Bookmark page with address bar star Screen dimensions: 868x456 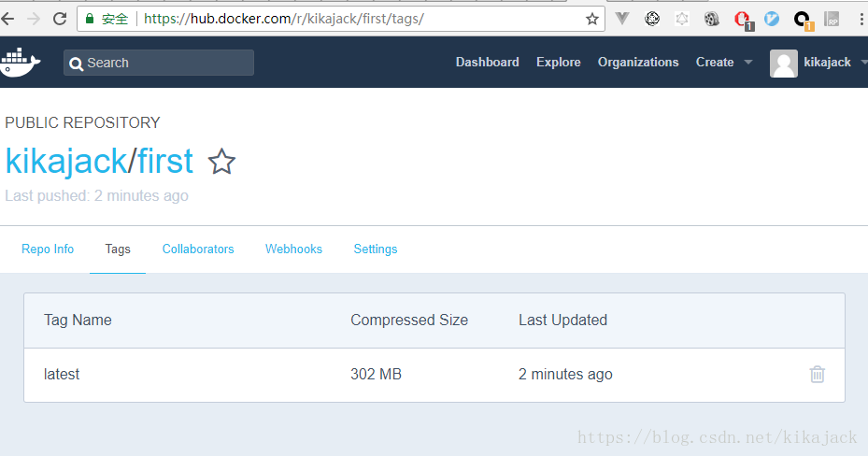click(592, 19)
